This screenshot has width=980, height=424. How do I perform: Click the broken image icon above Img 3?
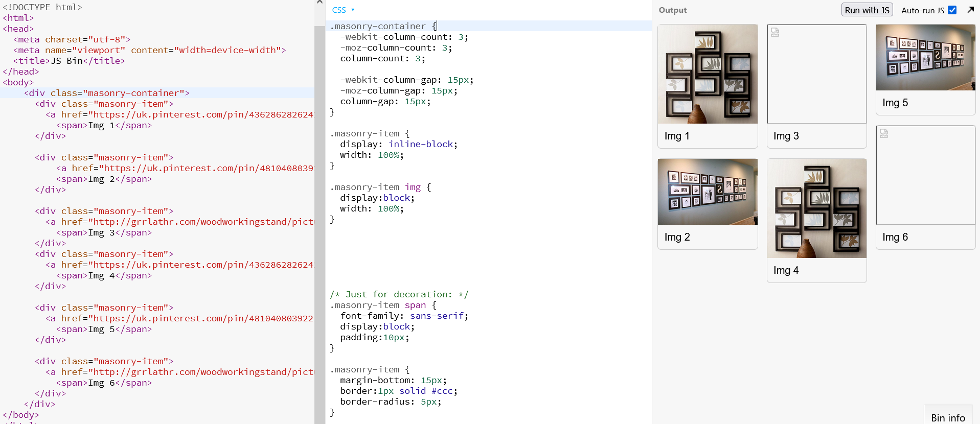(775, 32)
